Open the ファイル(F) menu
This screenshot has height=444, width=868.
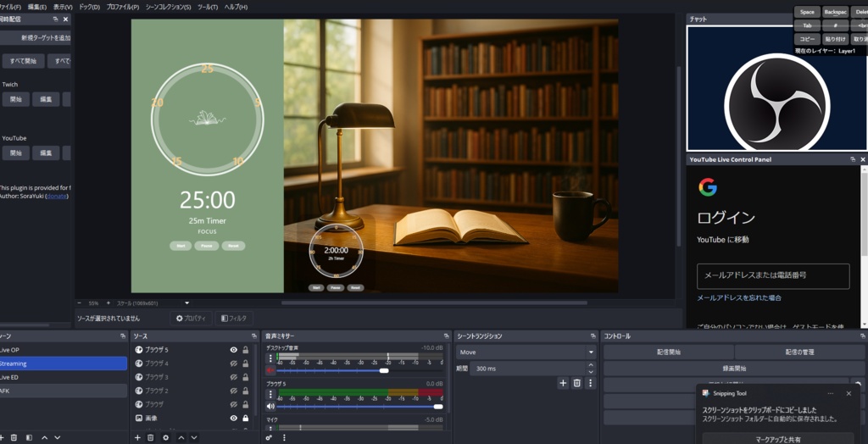pyautogui.click(x=10, y=7)
